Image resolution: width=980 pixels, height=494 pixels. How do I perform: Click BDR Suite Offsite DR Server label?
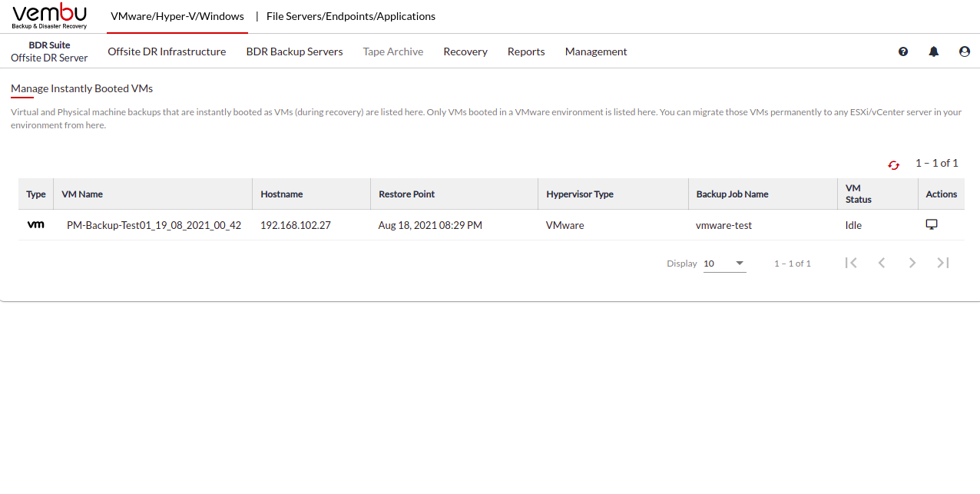point(49,51)
